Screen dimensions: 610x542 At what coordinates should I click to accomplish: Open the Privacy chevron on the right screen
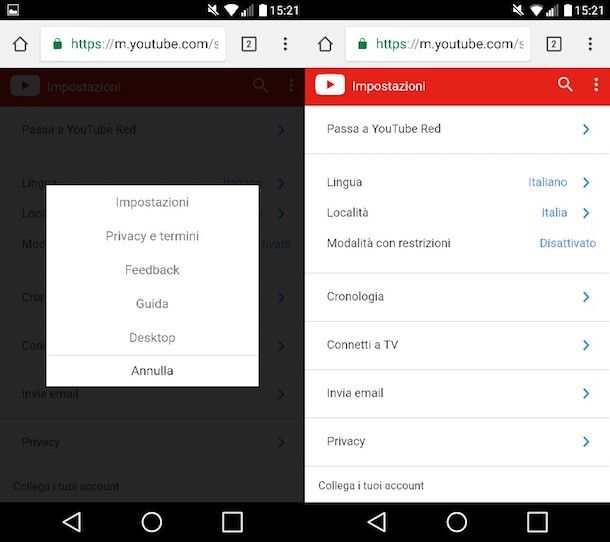[x=586, y=442]
